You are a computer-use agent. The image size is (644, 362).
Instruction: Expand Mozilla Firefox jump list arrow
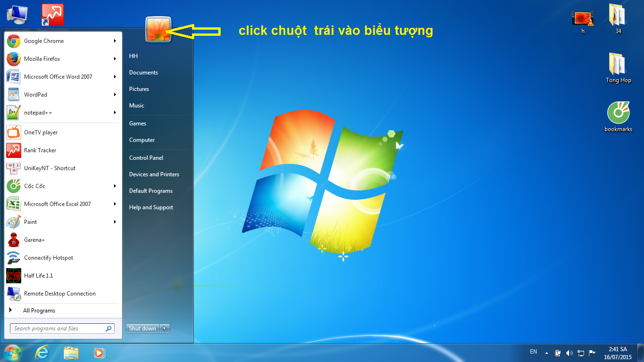point(115,59)
